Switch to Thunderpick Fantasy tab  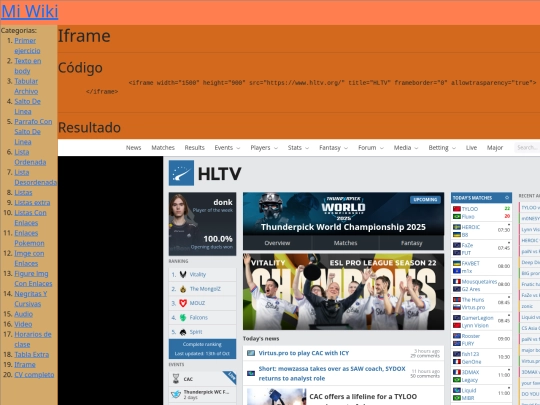point(411,243)
